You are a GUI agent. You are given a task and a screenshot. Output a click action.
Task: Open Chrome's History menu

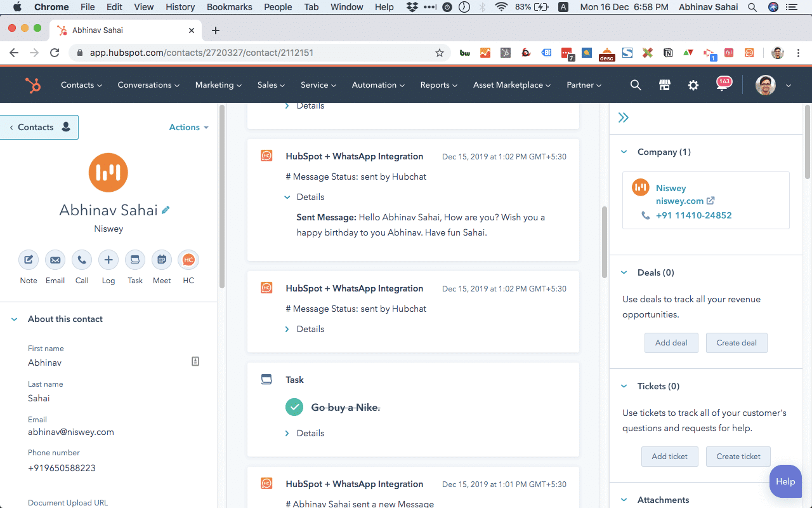coord(180,7)
